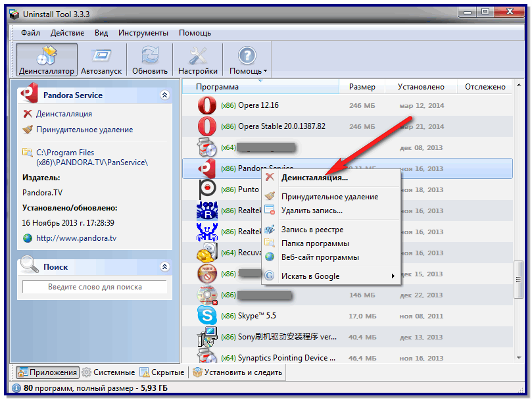532x400 pixels.
Task: Select Synaptics Pointing Device entry
Action: [347, 358]
